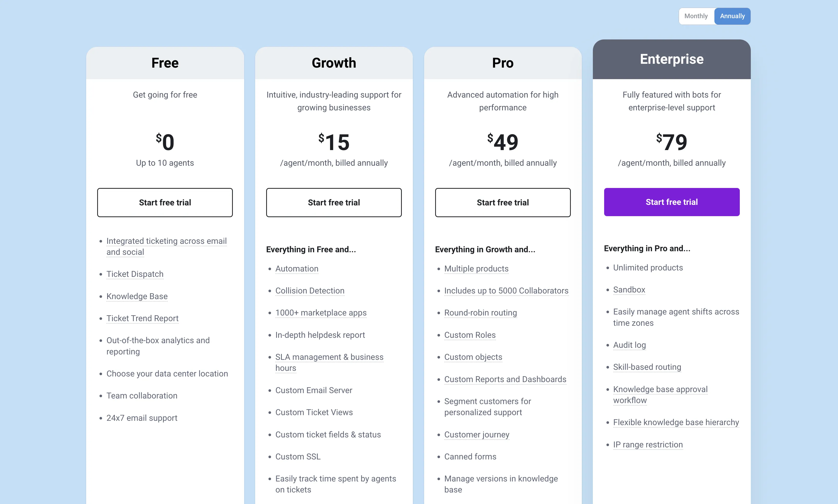Screen dimensions: 838x504
Task: Click the purple Enterprise Start free trial button
Action: (x=672, y=202)
